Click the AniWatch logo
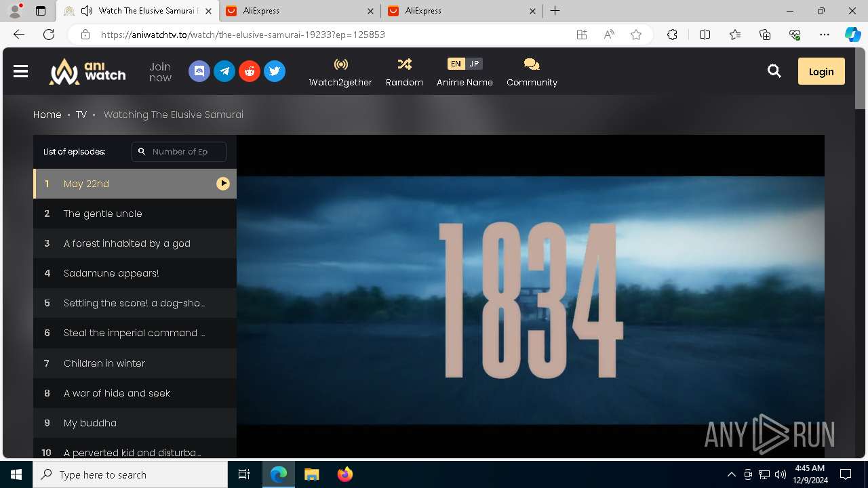 (x=87, y=71)
